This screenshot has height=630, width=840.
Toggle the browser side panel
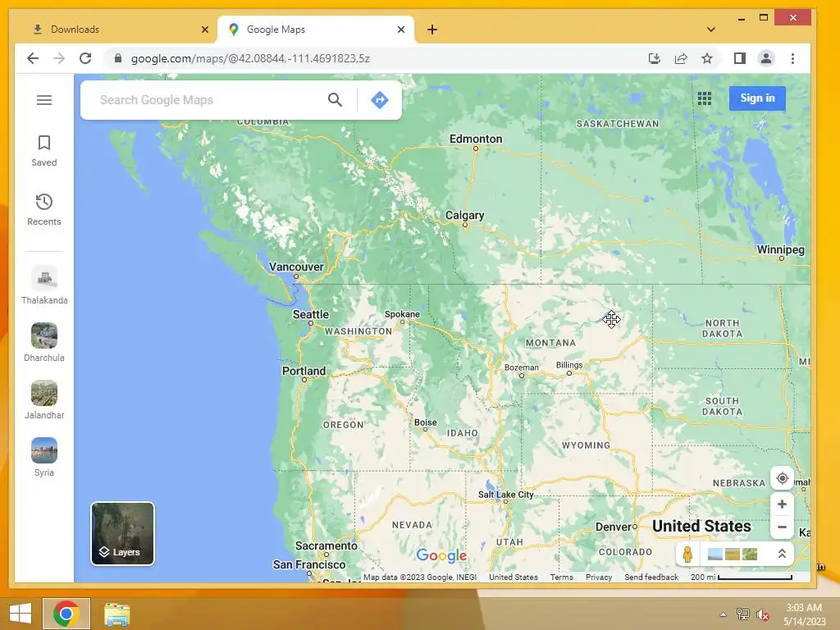(740, 58)
